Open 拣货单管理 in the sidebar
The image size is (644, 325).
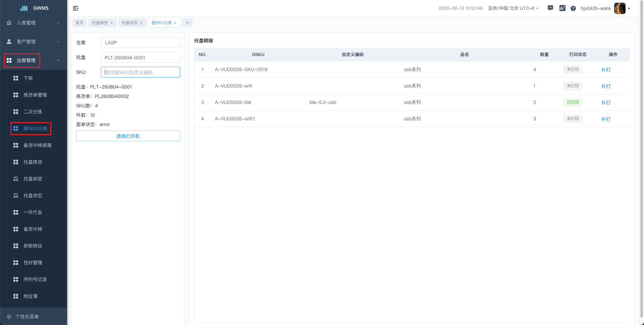[34, 95]
